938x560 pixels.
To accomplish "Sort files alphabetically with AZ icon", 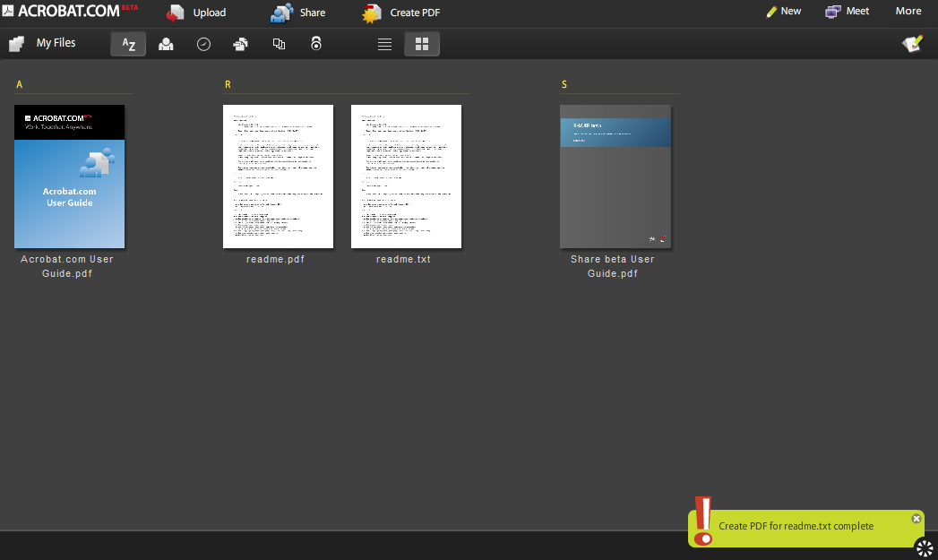I will click(128, 44).
